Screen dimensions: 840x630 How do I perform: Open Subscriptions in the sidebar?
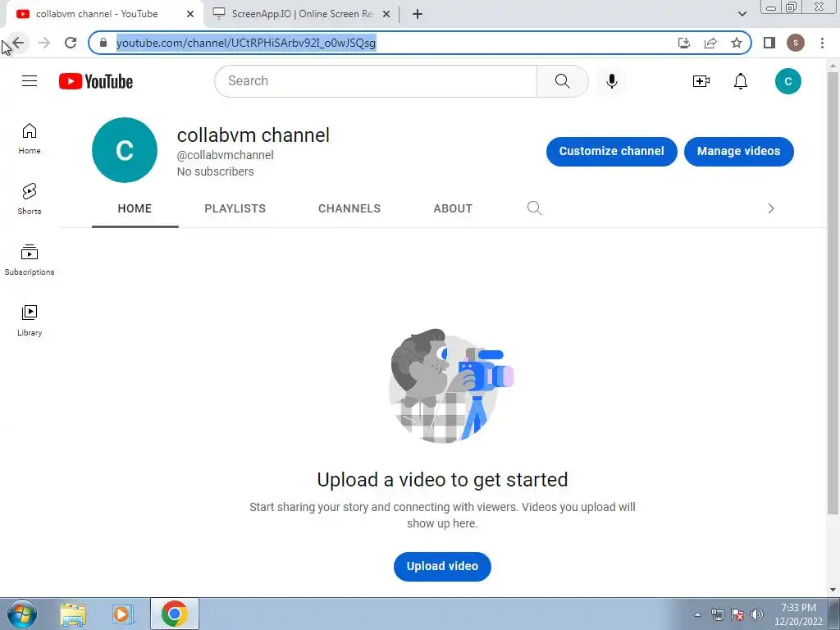(30, 260)
